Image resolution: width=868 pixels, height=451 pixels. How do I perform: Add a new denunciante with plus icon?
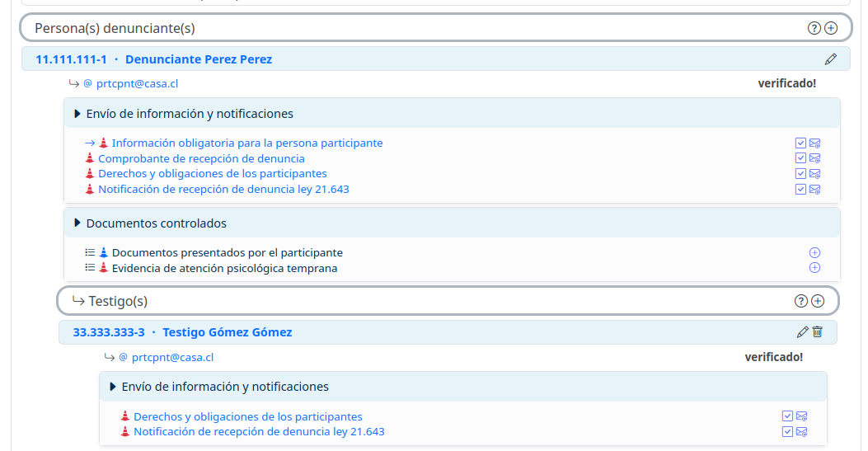click(831, 28)
